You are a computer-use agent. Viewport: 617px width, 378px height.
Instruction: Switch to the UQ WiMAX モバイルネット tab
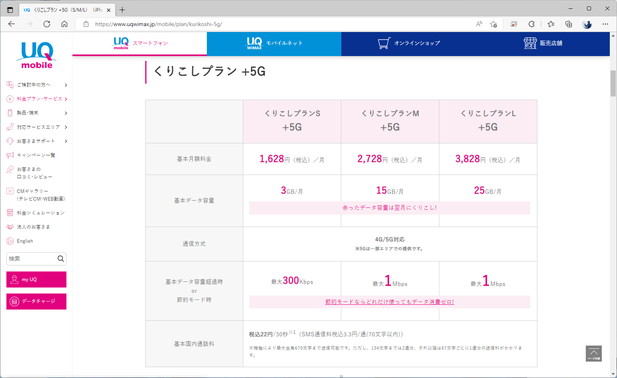pyautogui.click(x=274, y=43)
